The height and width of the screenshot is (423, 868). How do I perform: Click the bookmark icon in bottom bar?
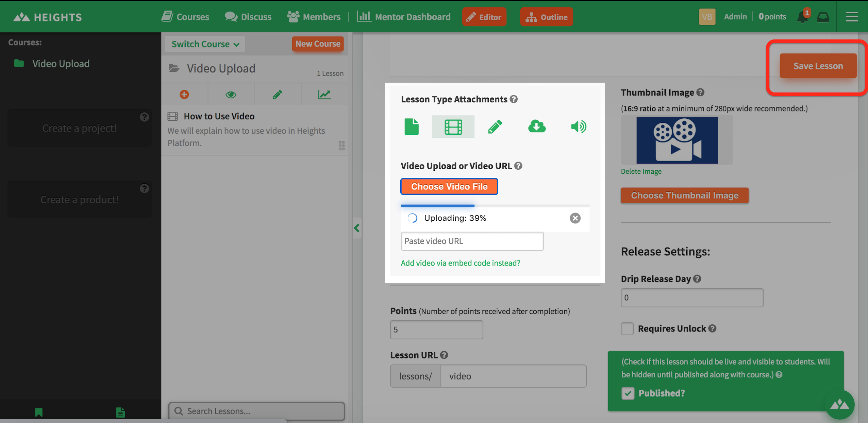coord(39,412)
